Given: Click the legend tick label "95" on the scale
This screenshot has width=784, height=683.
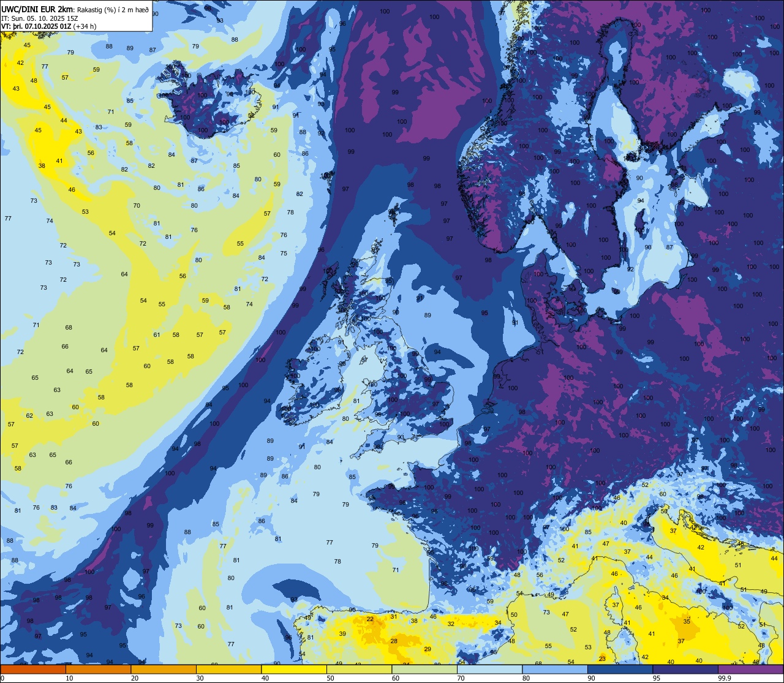Looking at the screenshot, I should tap(657, 678).
